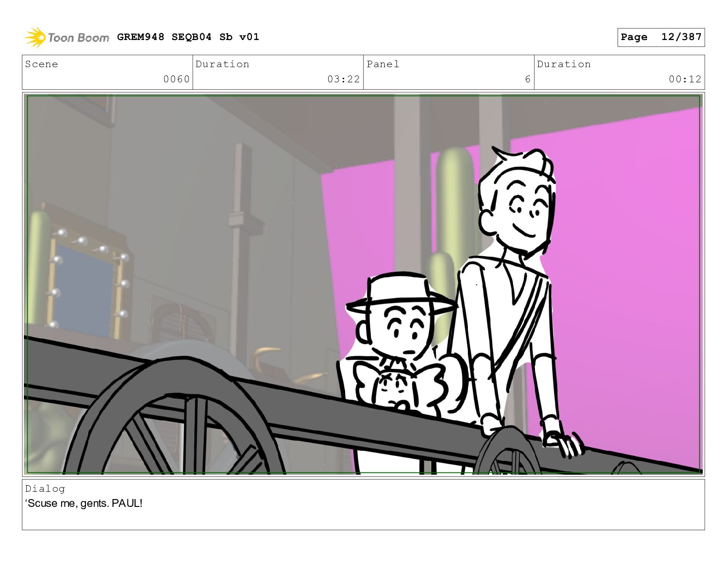Click the storyboard panel image
The image size is (728, 563).
click(x=363, y=284)
